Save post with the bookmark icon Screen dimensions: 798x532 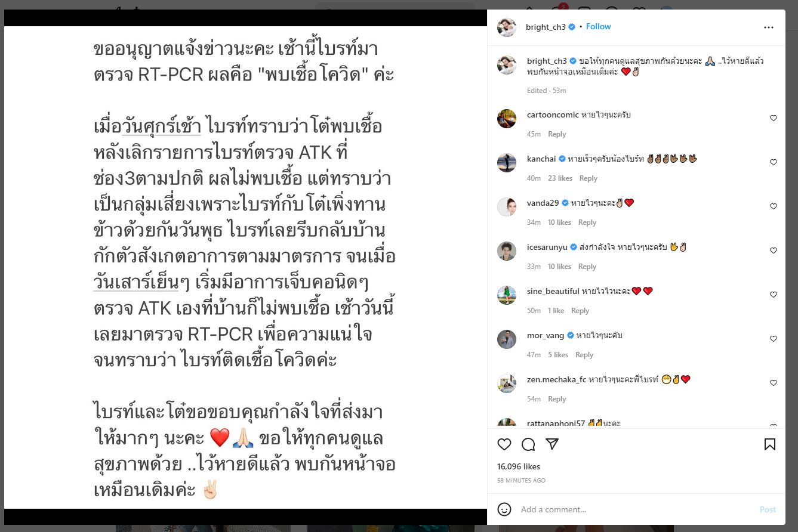pos(770,444)
